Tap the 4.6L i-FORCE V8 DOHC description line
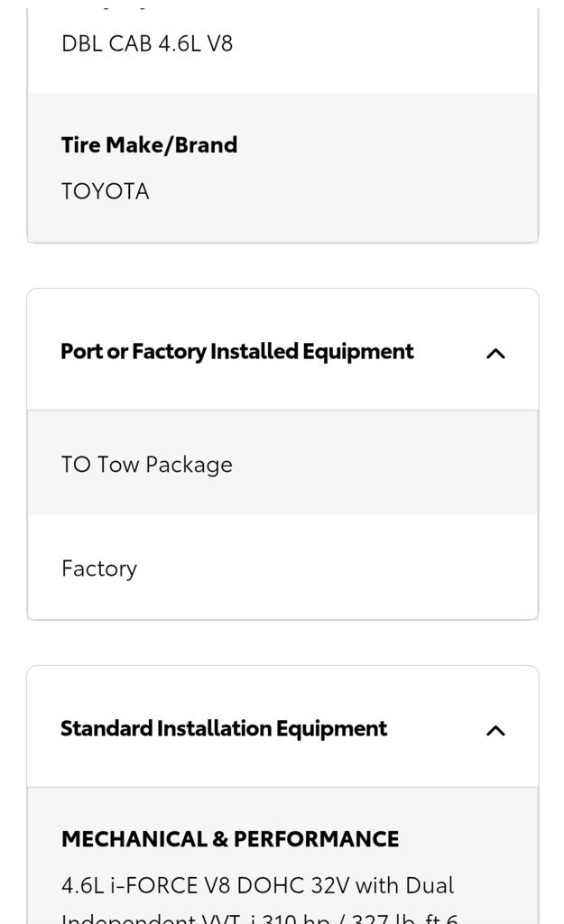 click(x=257, y=885)
